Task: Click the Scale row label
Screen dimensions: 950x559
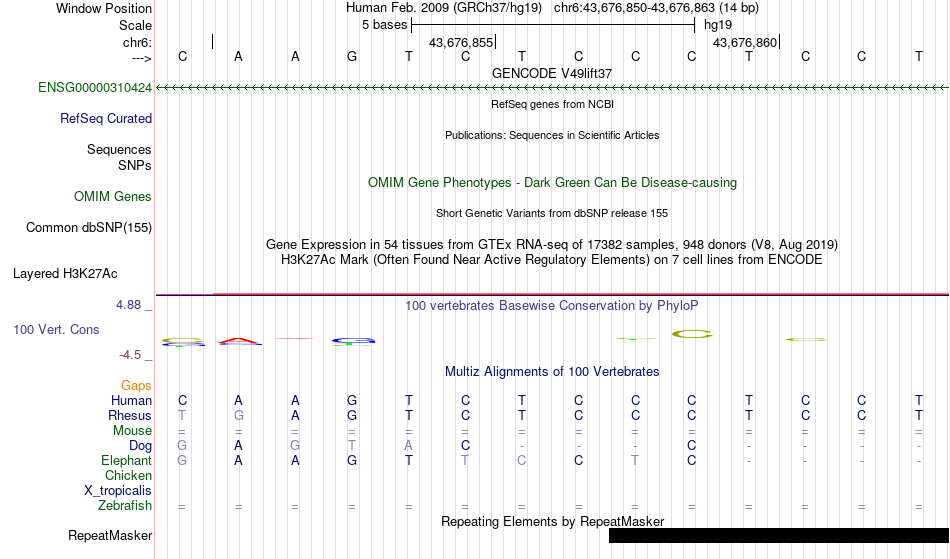Action: point(135,25)
